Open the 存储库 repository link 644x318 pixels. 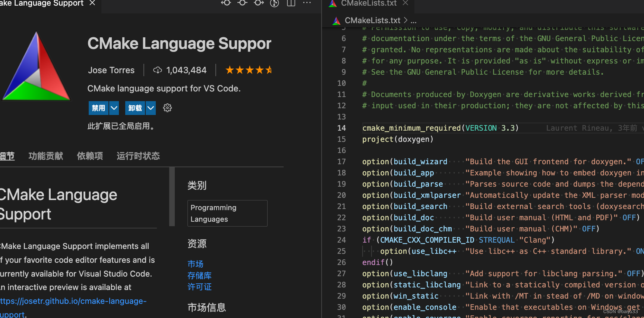199,275
